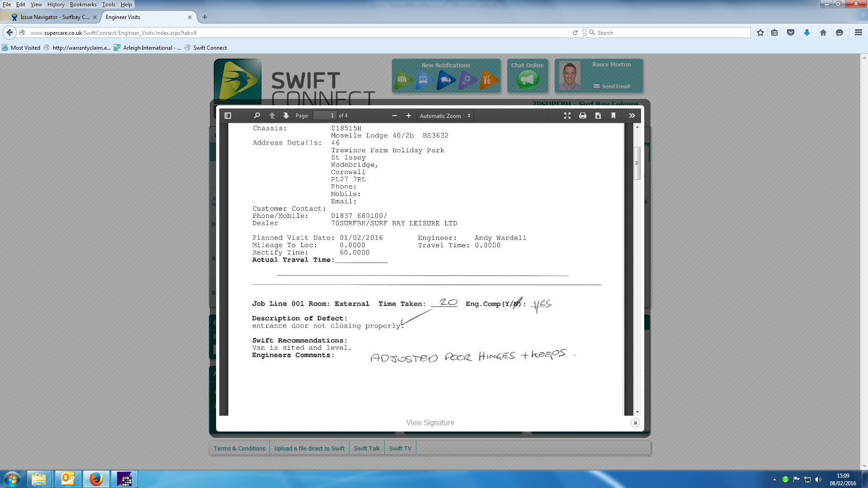Open find-in-document search icon
Image resolution: width=868 pixels, height=488 pixels.
pos(257,116)
